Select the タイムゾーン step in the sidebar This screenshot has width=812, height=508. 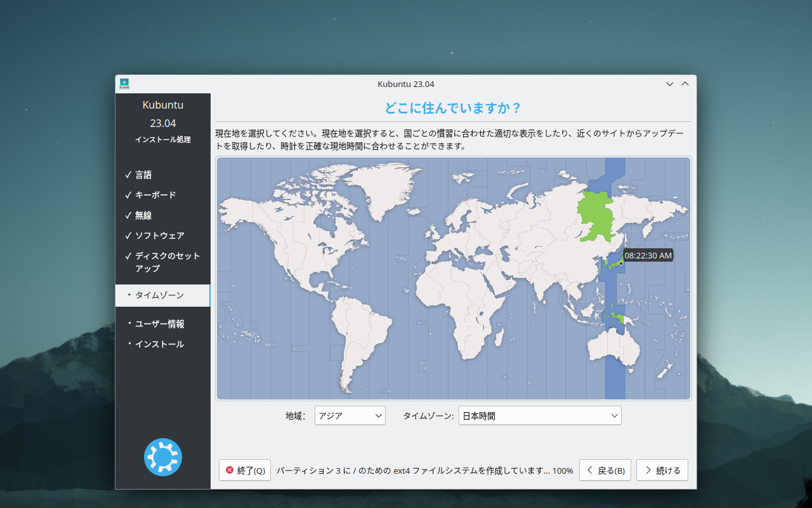click(x=162, y=295)
